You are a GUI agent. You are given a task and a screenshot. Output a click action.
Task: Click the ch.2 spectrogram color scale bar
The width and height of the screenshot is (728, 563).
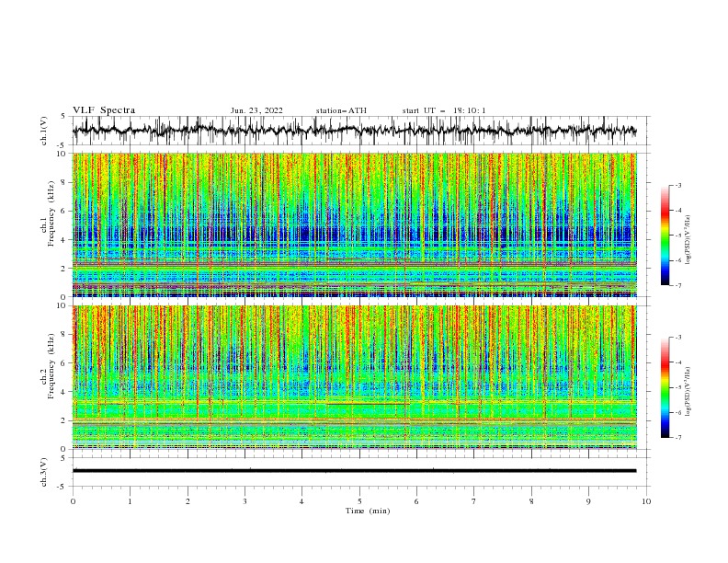tap(665, 387)
